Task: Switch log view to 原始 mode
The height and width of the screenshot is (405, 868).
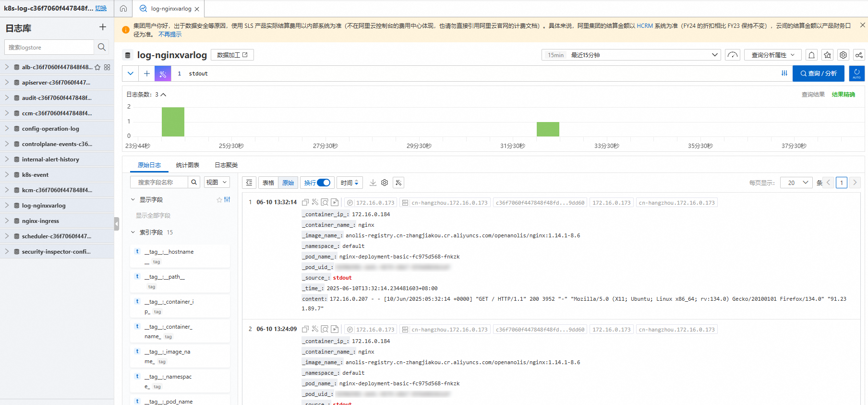Action: click(x=288, y=183)
